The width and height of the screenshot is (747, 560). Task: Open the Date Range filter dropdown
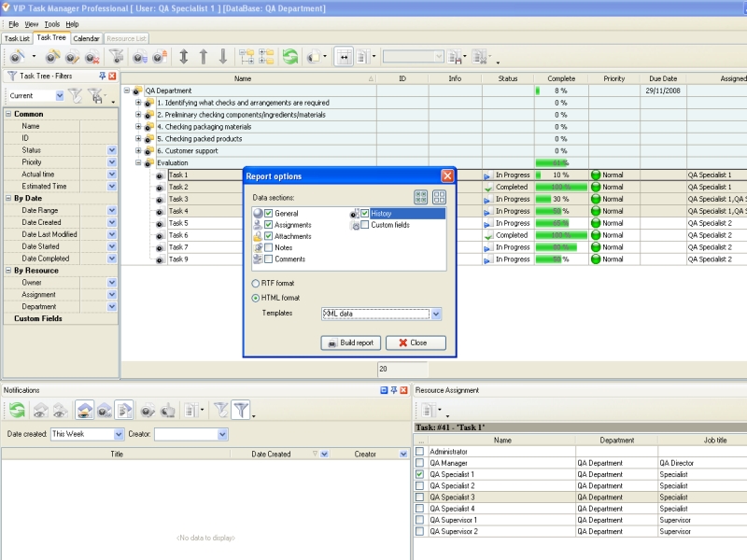coord(112,210)
